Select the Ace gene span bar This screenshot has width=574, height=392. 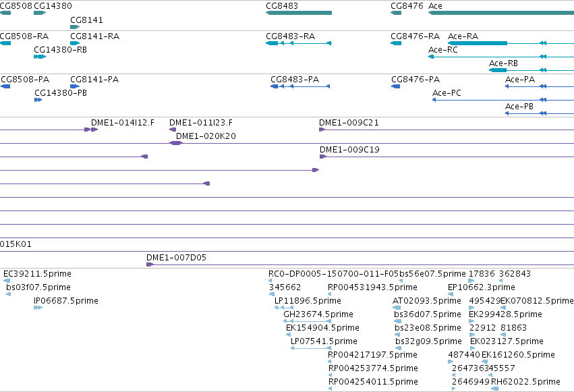[501, 13]
